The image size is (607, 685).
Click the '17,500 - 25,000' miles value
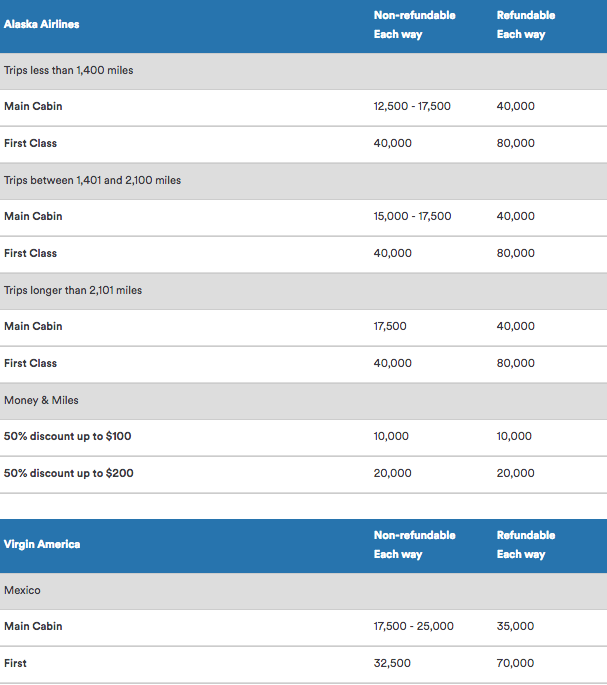tap(413, 626)
